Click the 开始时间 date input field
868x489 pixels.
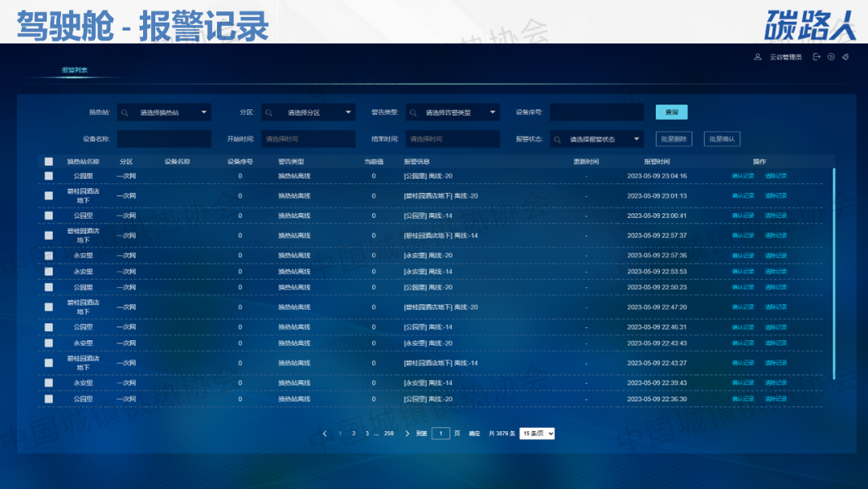(x=308, y=139)
